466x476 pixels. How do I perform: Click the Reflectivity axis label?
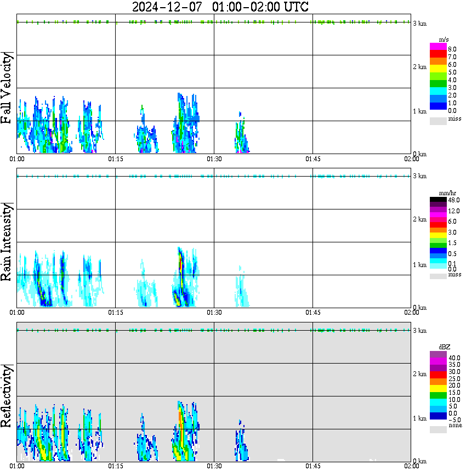pyautogui.click(x=6, y=396)
